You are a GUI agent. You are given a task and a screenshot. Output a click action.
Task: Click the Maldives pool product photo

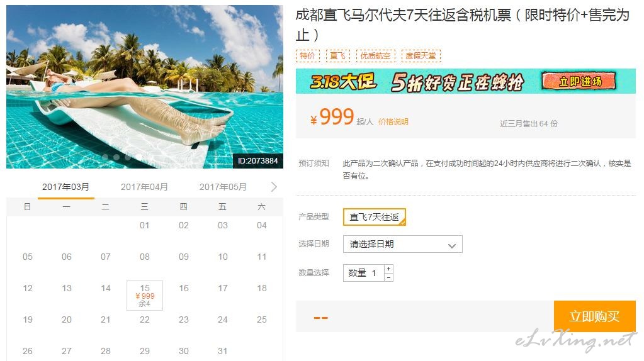[145, 87]
